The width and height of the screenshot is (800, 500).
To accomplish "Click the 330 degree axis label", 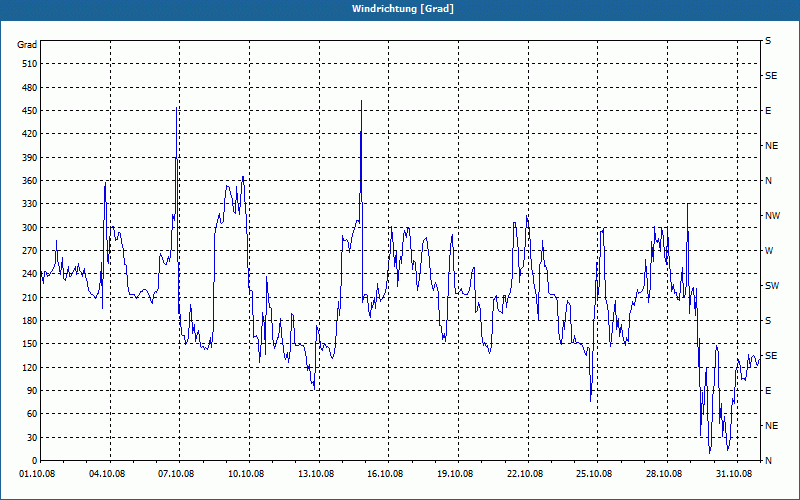I will tap(30, 204).
